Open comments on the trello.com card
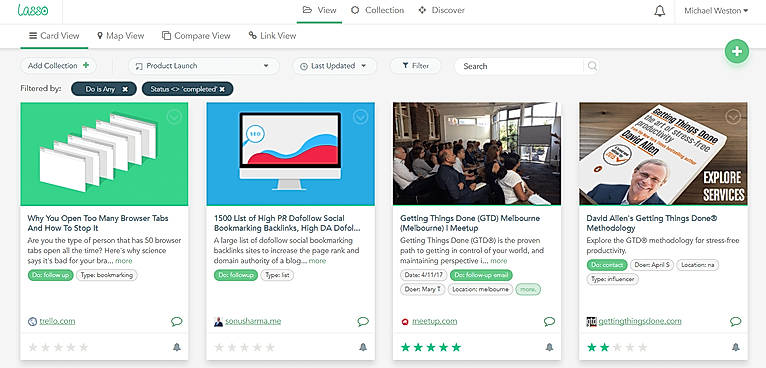This screenshot has height=368, width=766. [176, 321]
